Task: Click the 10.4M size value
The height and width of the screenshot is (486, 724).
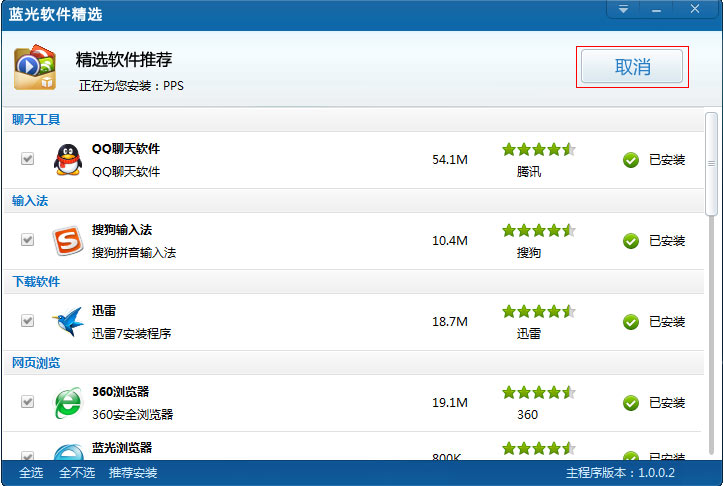Action: [x=450, y=240]
